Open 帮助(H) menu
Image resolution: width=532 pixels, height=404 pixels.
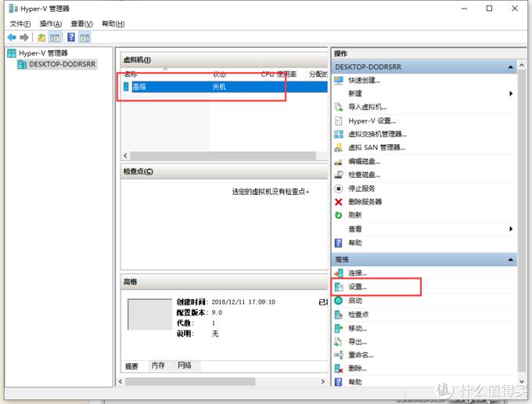[x=113, y=23]
